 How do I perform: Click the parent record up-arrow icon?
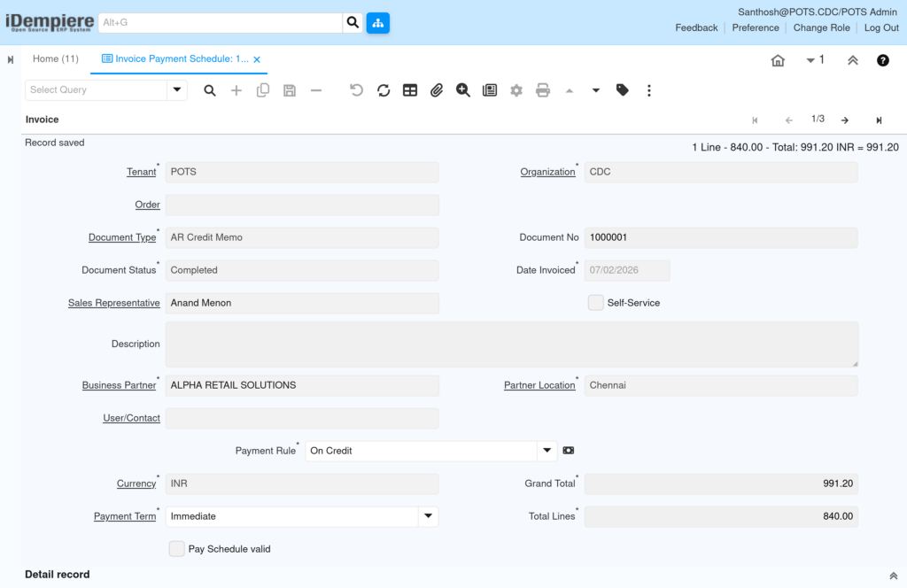pyautogui.click(x=570, y=91)
